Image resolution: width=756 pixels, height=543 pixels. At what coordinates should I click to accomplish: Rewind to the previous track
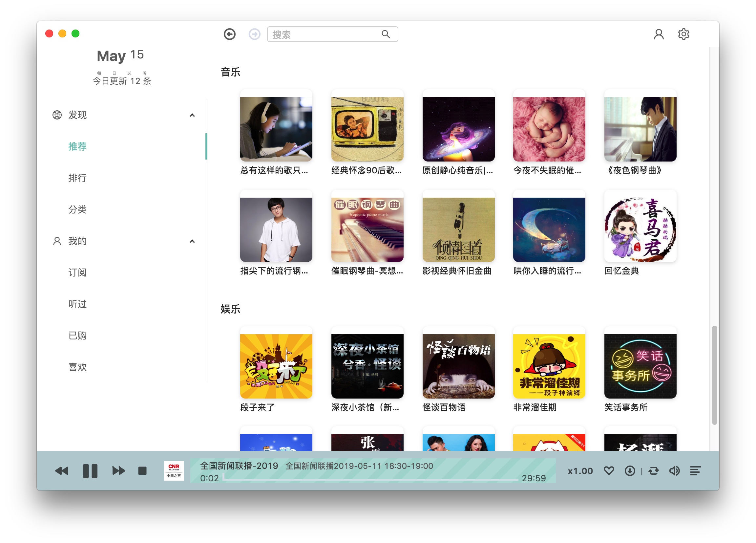point(62,471)
